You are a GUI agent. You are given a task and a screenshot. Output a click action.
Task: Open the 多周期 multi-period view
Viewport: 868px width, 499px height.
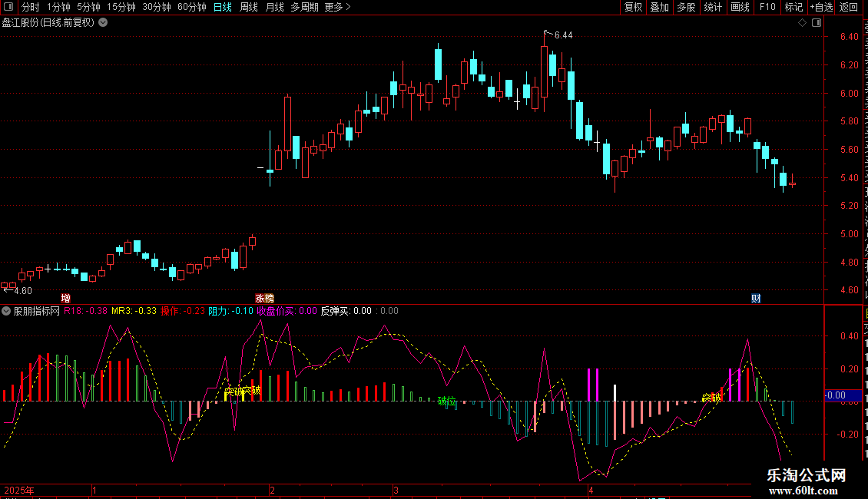(304, 7)
